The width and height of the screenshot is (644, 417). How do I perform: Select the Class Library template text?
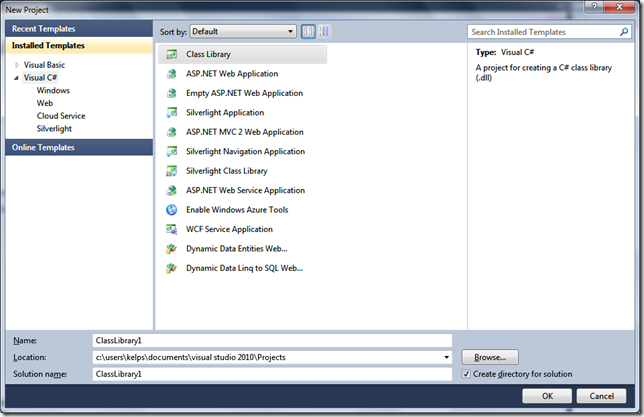(208, 54)
